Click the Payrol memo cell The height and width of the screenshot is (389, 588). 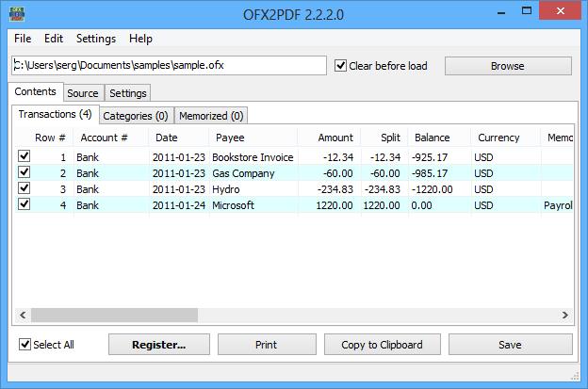pyautogui.click(x=558, y=205)
